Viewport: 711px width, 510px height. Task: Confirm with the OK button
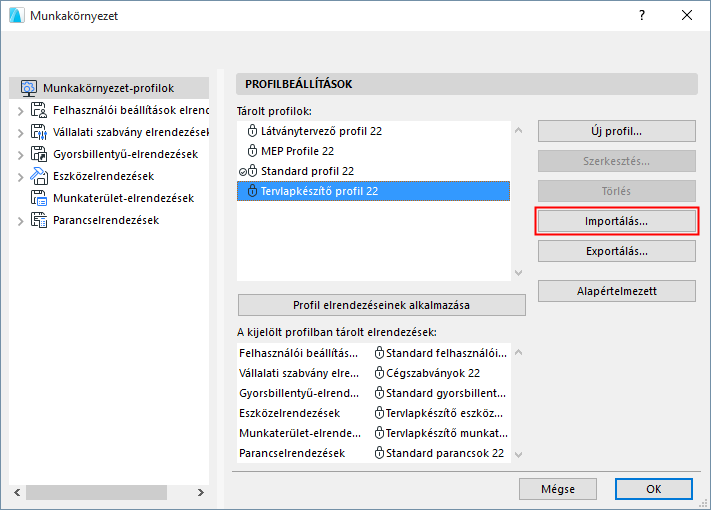tap(653, 489)
